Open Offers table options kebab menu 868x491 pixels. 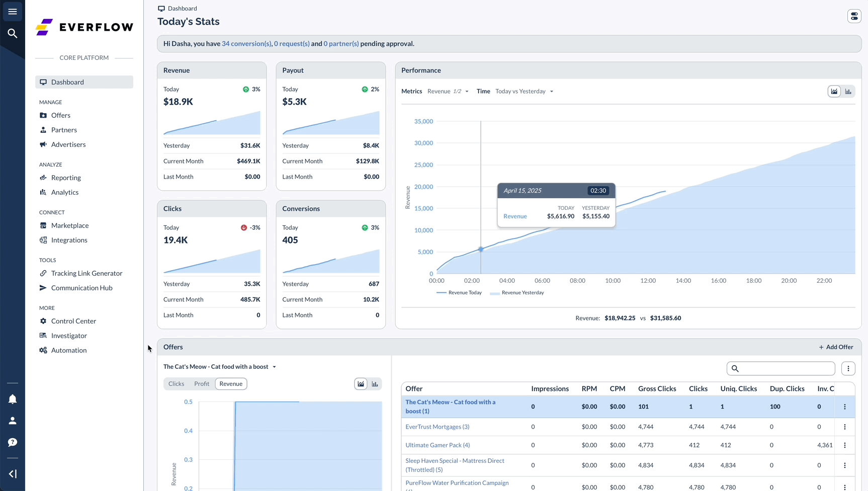[x=848, y=369]
